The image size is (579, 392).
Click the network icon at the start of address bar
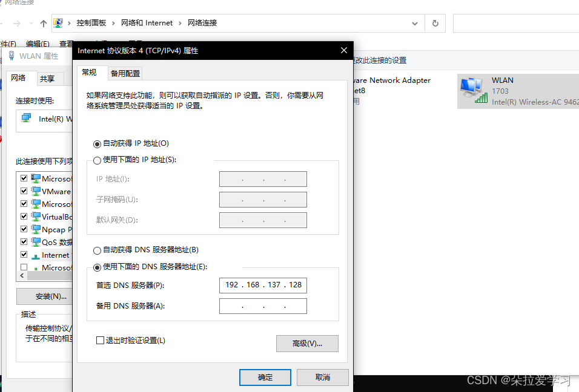(x=58, y=22)
